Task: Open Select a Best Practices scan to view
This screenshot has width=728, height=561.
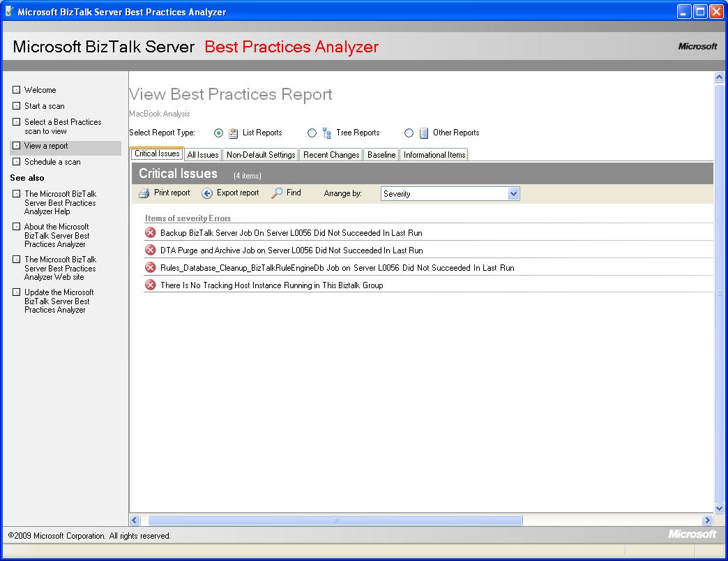Action: point(63,126)
